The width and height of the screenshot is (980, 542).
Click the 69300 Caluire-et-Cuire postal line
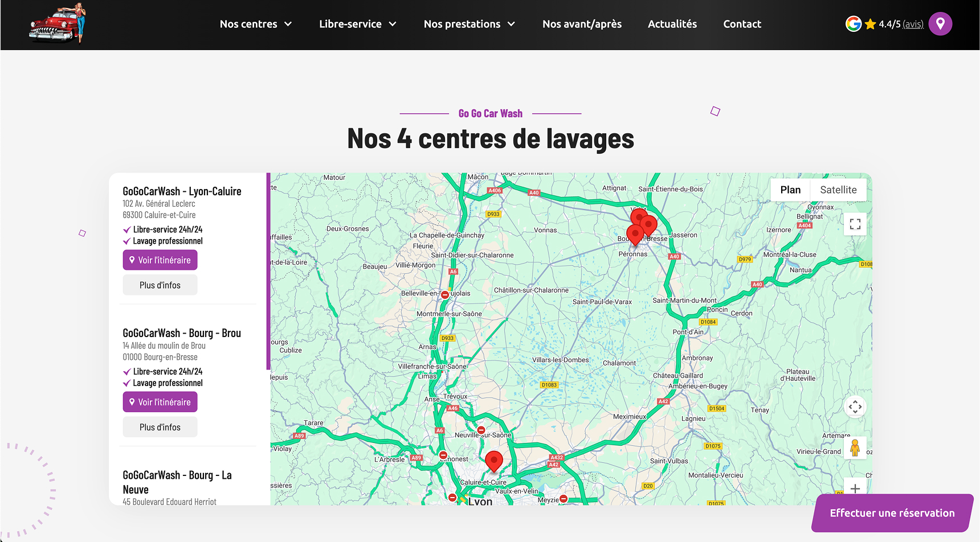click(159, 215)
